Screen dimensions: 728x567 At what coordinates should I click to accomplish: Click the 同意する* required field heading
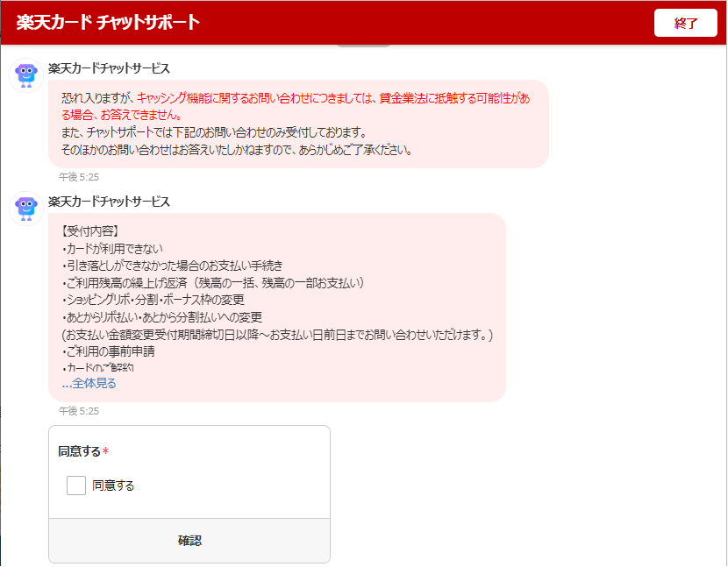click(83, 451)
